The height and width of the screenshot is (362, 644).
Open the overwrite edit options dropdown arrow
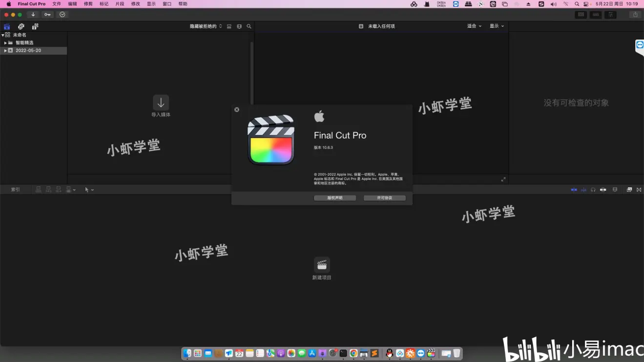tap(74, 190)
